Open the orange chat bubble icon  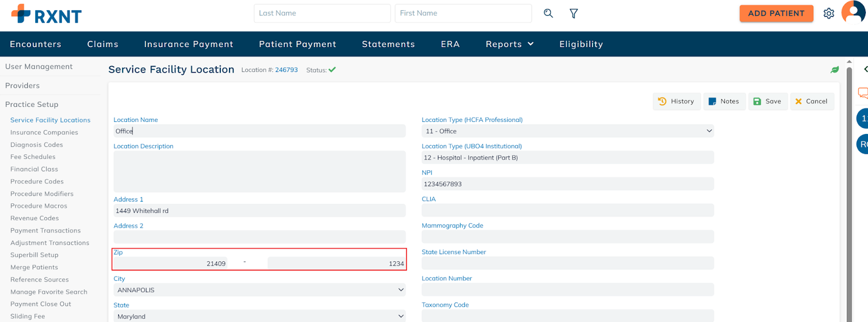[x=863, y=93]
